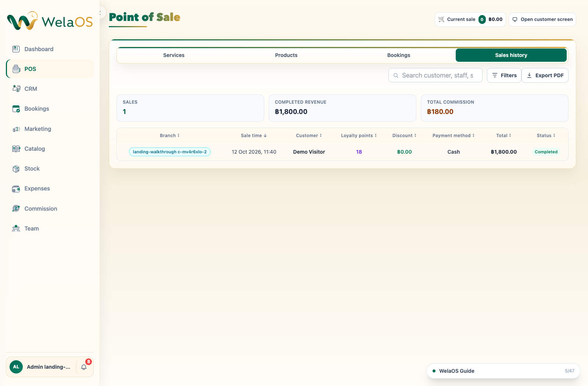Switch to the Bookings tab
Screen dimensions: 588x386
[399, 55]
